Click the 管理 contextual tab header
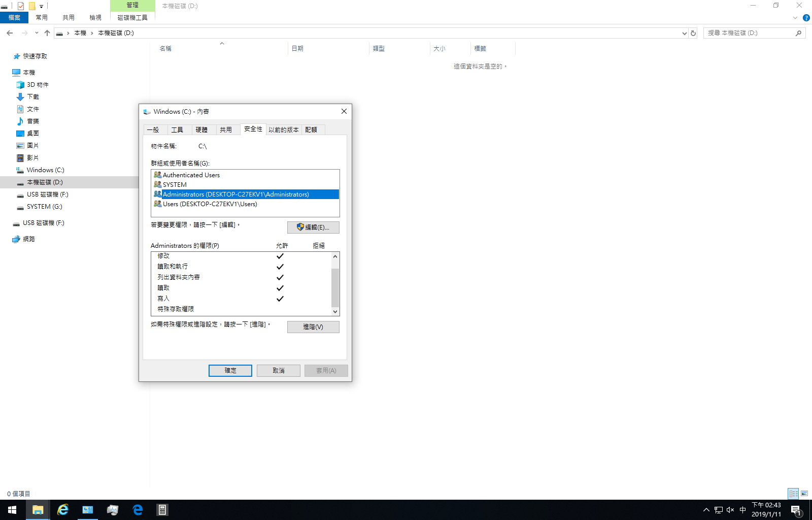Image resolution: width=812 pixels, height=520 pixels. pos(132,5)
